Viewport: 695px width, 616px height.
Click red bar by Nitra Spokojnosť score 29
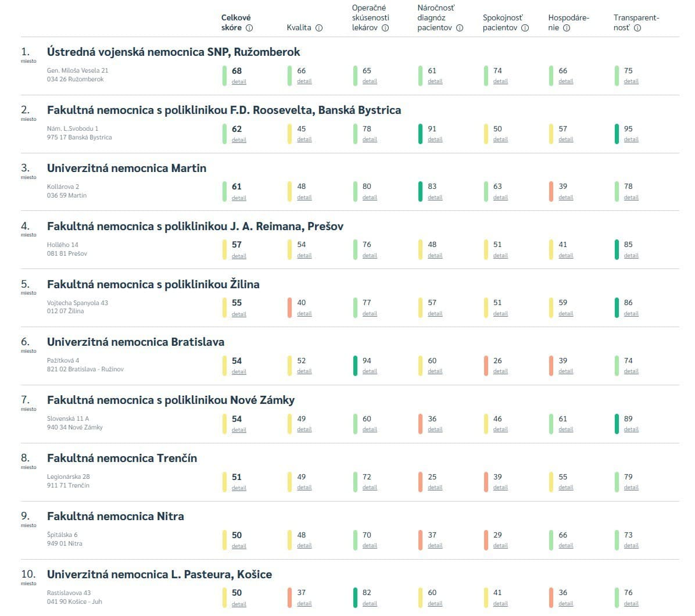486,540
